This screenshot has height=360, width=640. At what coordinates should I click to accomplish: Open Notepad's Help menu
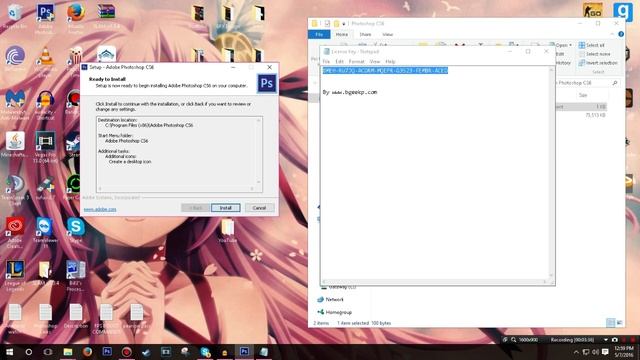[x=390, y=61]
